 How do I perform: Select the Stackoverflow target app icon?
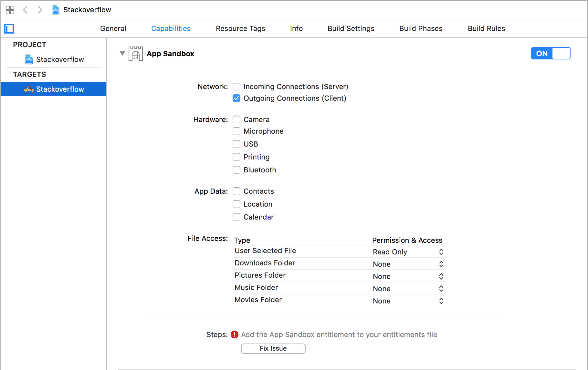tap(29, 89)
